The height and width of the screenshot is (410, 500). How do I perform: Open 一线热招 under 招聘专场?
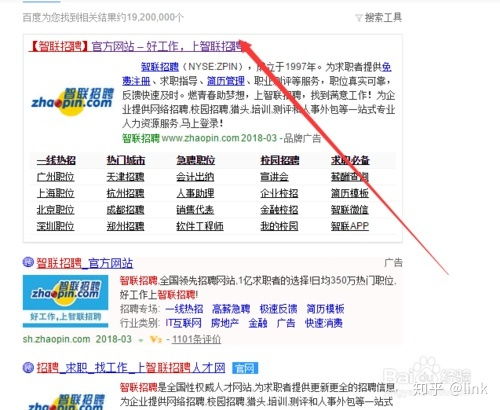(184, 309)
